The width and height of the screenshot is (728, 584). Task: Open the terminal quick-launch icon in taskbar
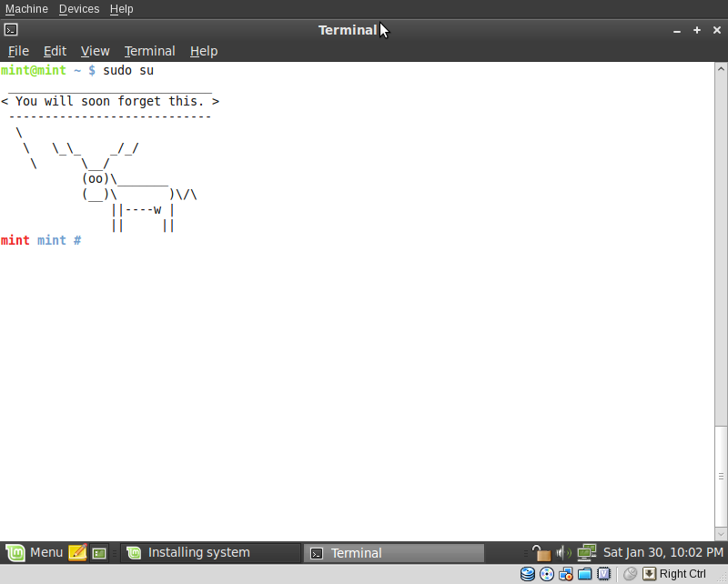tap(98, 552)
